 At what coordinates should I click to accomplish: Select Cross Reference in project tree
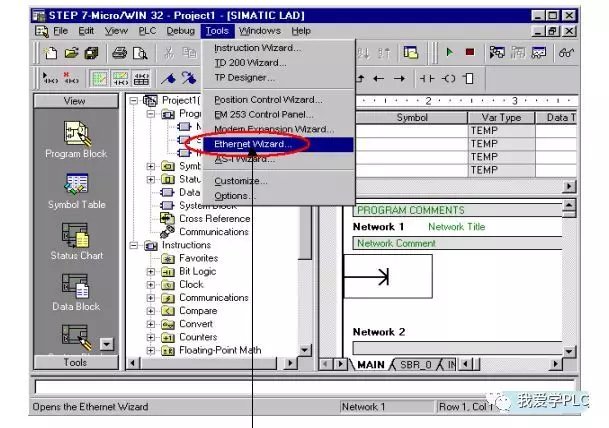(x=214, y=219)
